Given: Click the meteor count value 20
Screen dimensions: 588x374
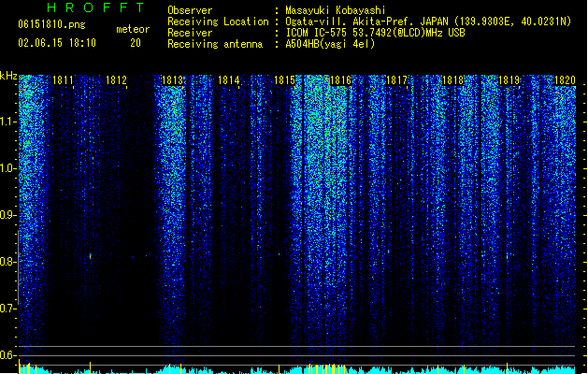Looking at the screenshot, I should (x=136, y=43).
